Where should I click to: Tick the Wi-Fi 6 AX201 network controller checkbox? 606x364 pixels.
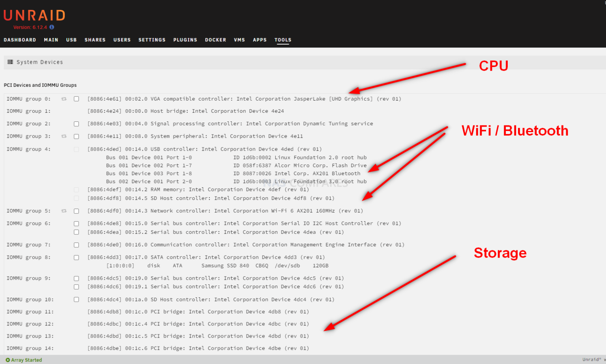[x=77, y=211]
